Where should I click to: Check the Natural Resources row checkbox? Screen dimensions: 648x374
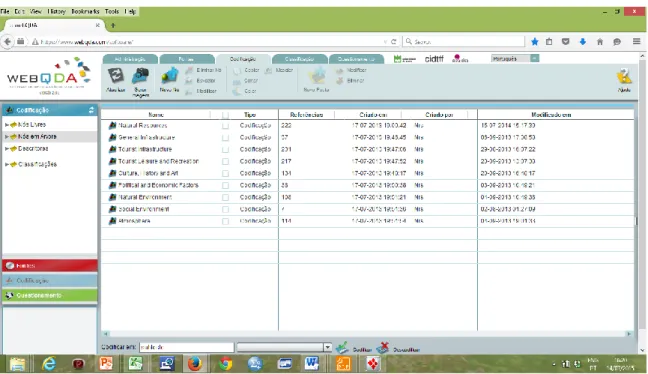225,126
